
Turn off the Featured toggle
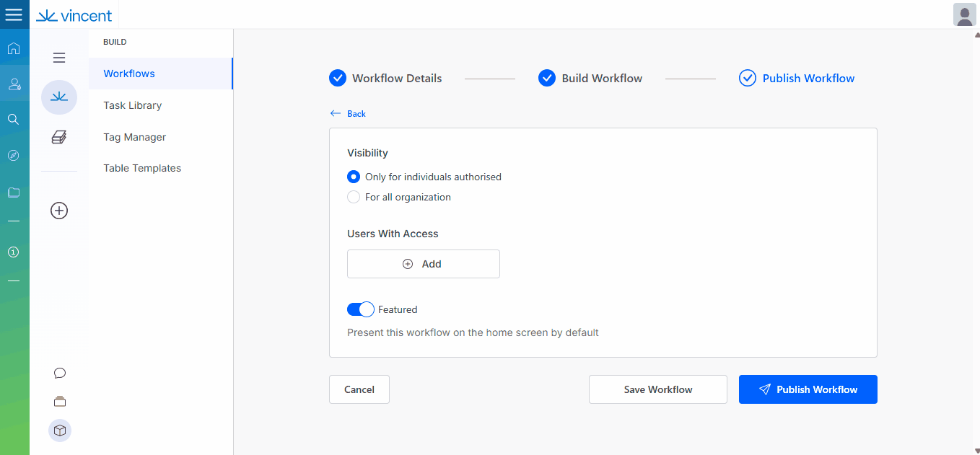pos(360,309)
